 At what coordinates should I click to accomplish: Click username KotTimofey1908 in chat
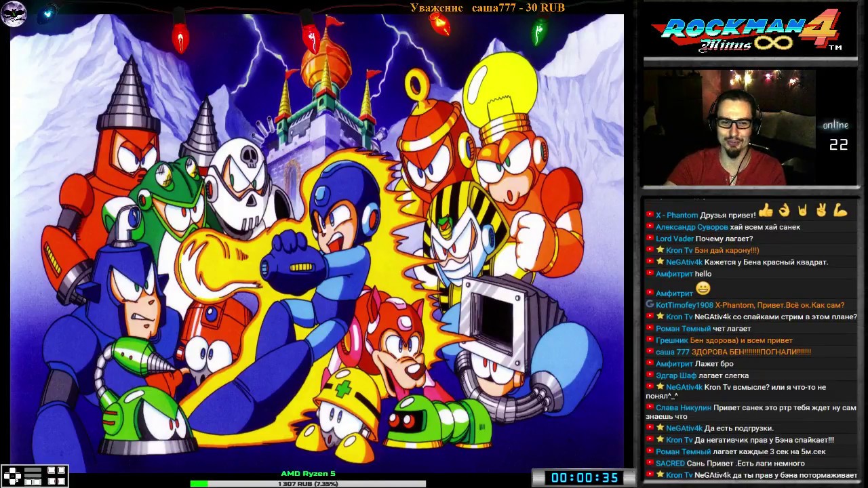[684, 305]
